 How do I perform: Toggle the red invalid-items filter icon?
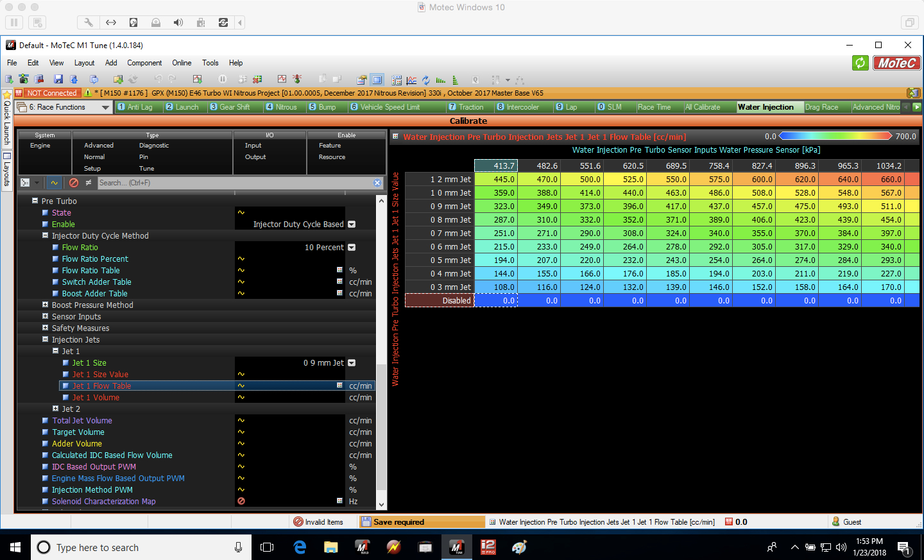(x=74, y=183)
